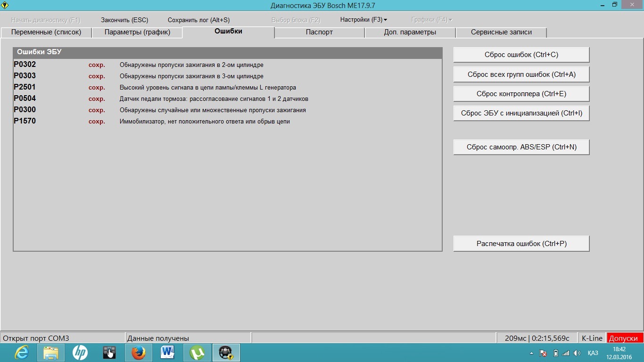Viewport: 644px width, 362px height.
Task: Open the volume speaker tray icon
Action: point(577,353)
